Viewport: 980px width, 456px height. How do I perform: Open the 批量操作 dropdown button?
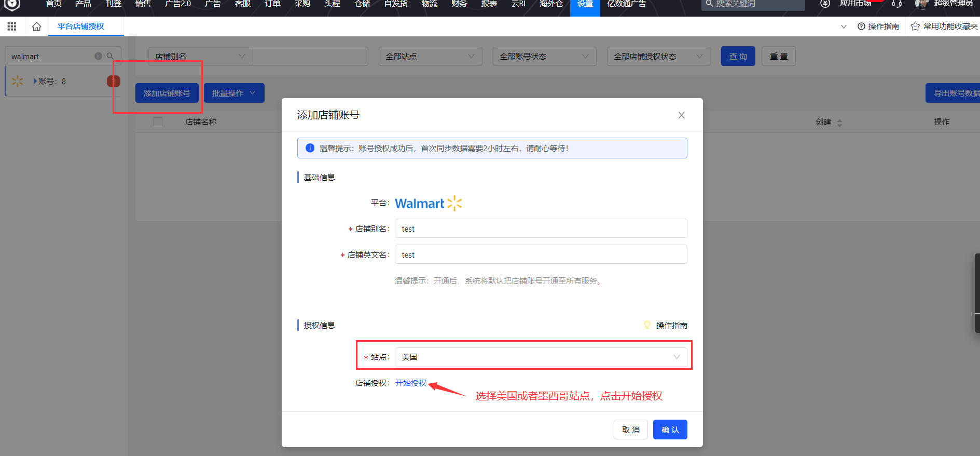(x=234, y=93)
